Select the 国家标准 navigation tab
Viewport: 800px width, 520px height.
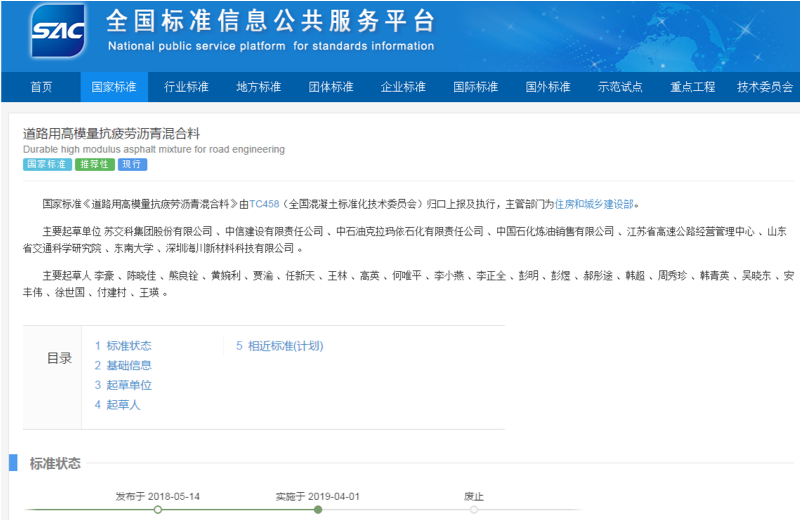click(x=114, y=87)
